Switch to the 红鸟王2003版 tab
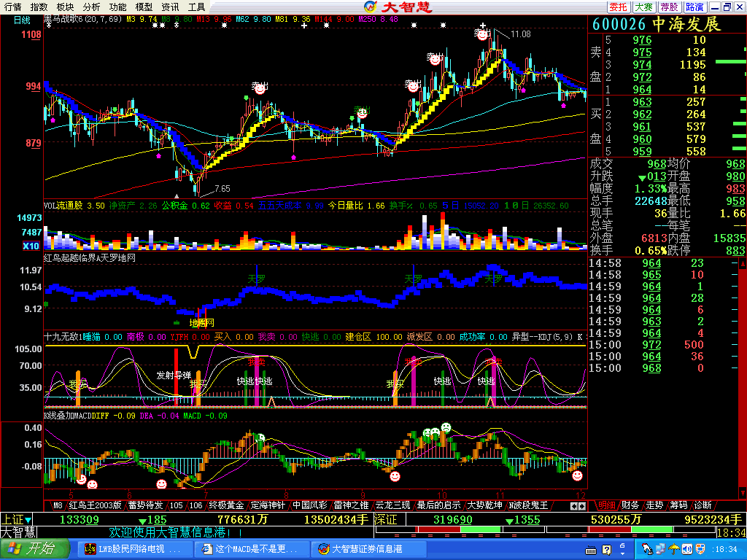The width and height of the screenshot is (747, 560). tap(96, 505)
